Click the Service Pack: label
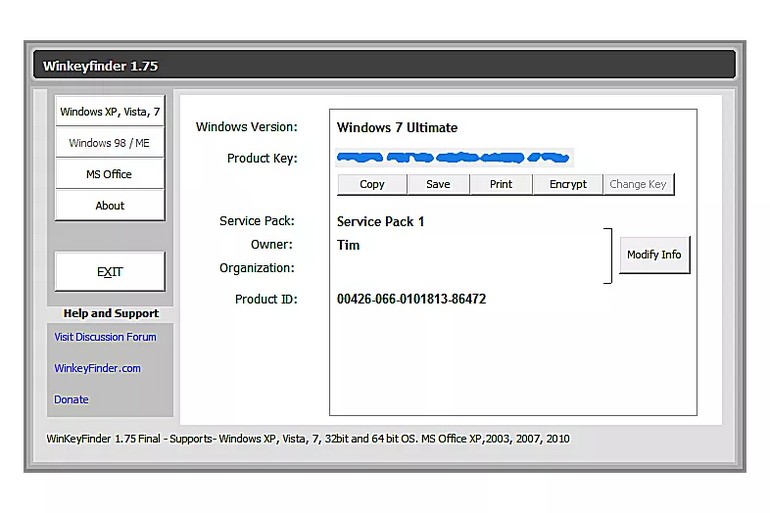770x513 pixels. point(257,221)
